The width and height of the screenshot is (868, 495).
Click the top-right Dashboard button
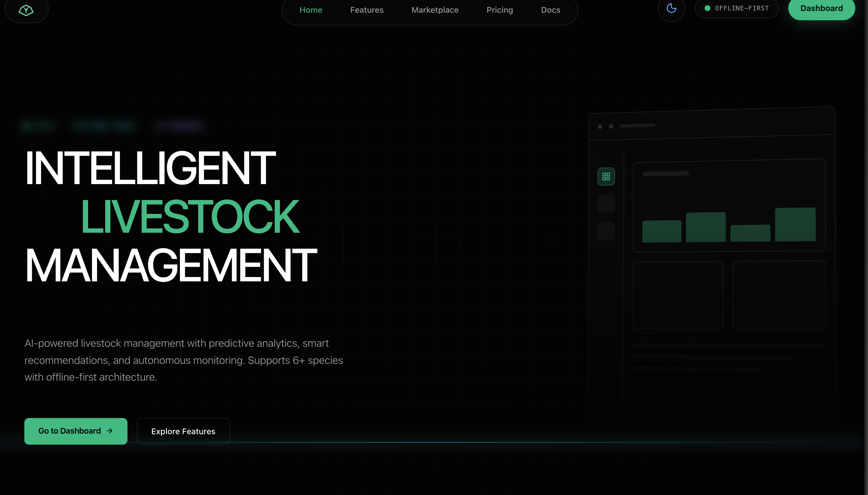click(821, 8)
